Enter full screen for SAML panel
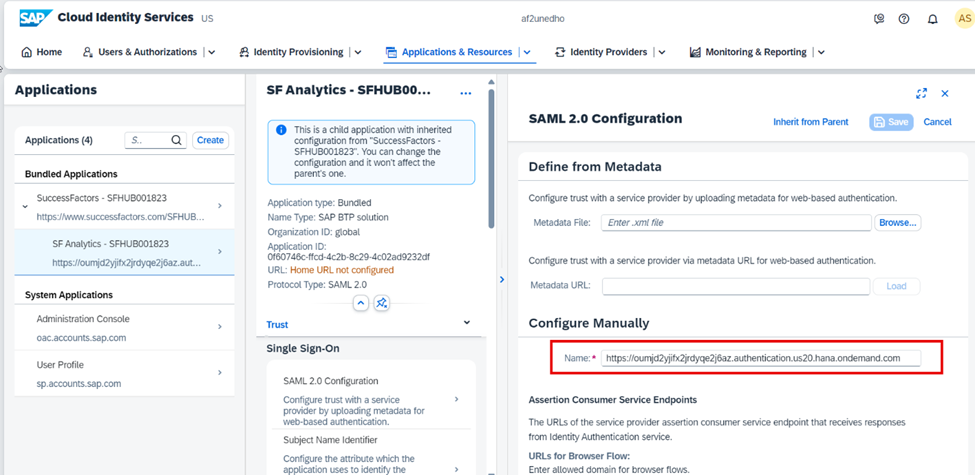 coord(922,93)
